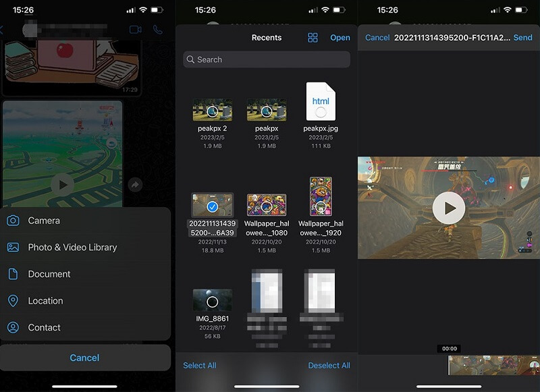Tap the Wi-Fi icon in middle status bar

[325, 10]
